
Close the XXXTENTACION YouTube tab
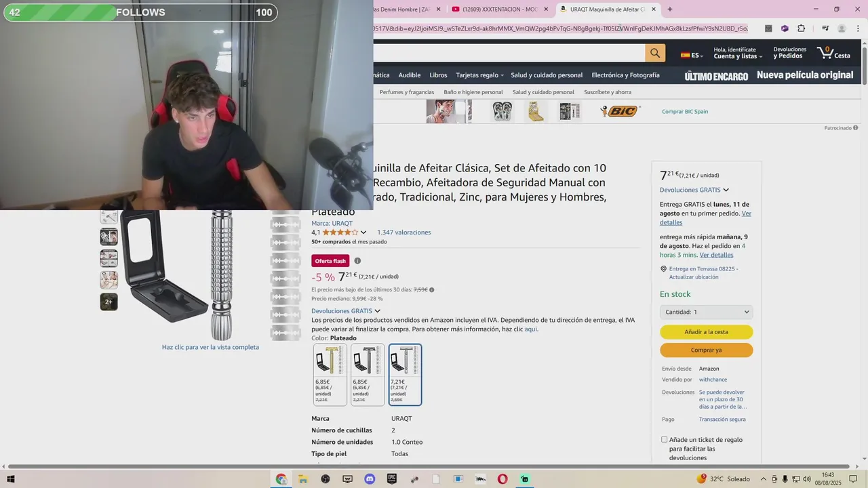coord(546,9)
